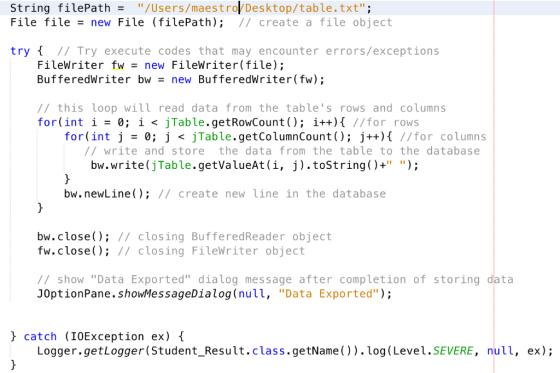This screenshot has height=373, width=560.
Task: Click the "write and store the data" comment
Action: 282,151
